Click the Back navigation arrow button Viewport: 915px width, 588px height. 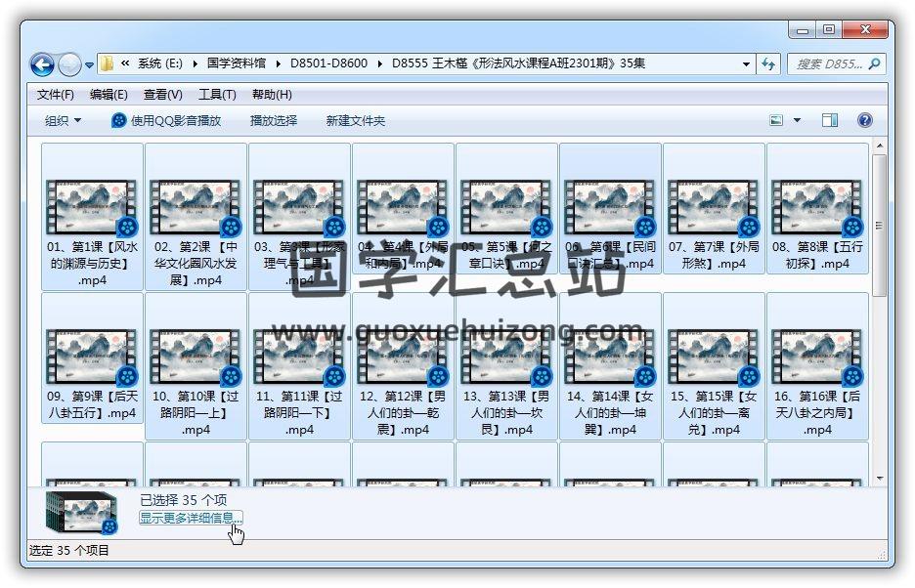(42, 64)
